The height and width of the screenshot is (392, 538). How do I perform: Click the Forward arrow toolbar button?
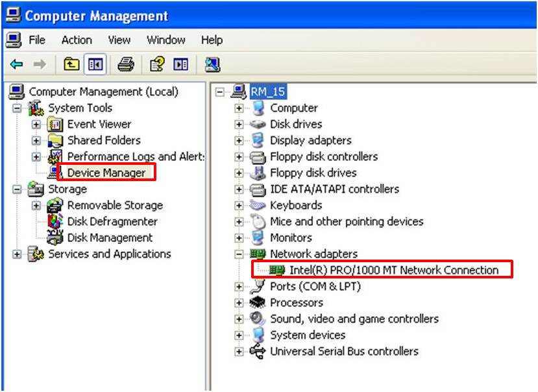click(40, 64)
